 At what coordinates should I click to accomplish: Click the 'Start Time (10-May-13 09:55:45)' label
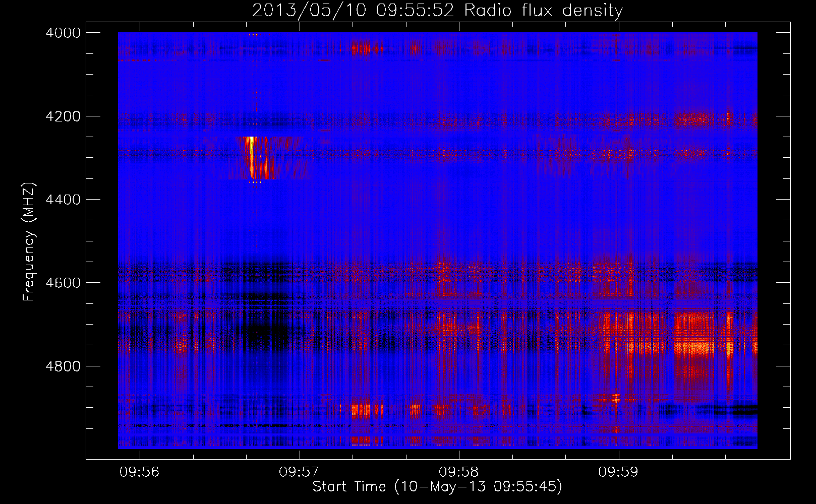pyautogui.click(x=437, y=487)
